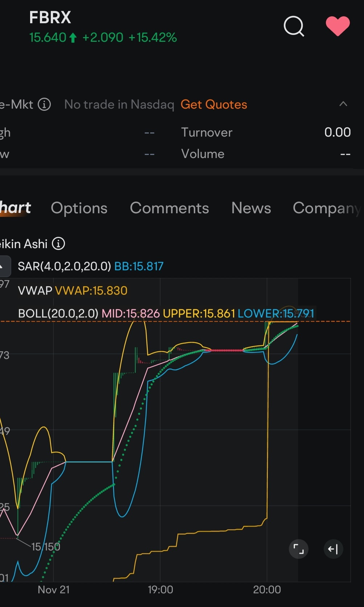
Task: Open the Comments tab
Action: coord(169,208)
